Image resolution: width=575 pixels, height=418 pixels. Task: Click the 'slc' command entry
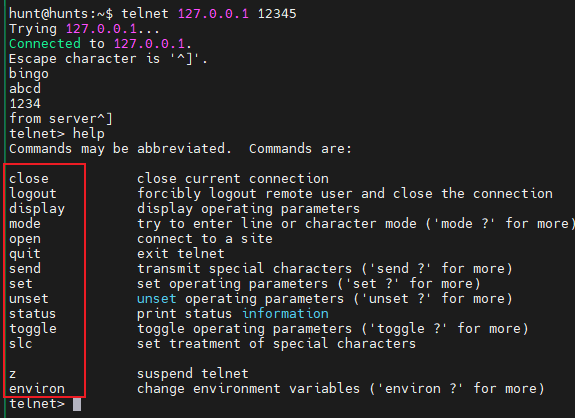pos(21,344)
